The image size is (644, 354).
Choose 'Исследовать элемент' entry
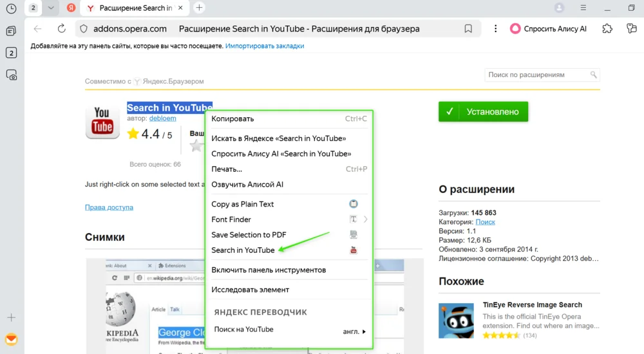(x=289, y=290)
